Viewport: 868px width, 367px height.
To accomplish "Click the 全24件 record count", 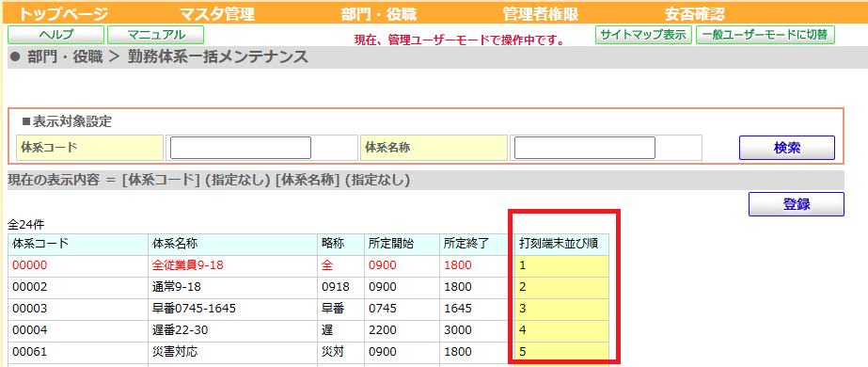I will (25, 225).
